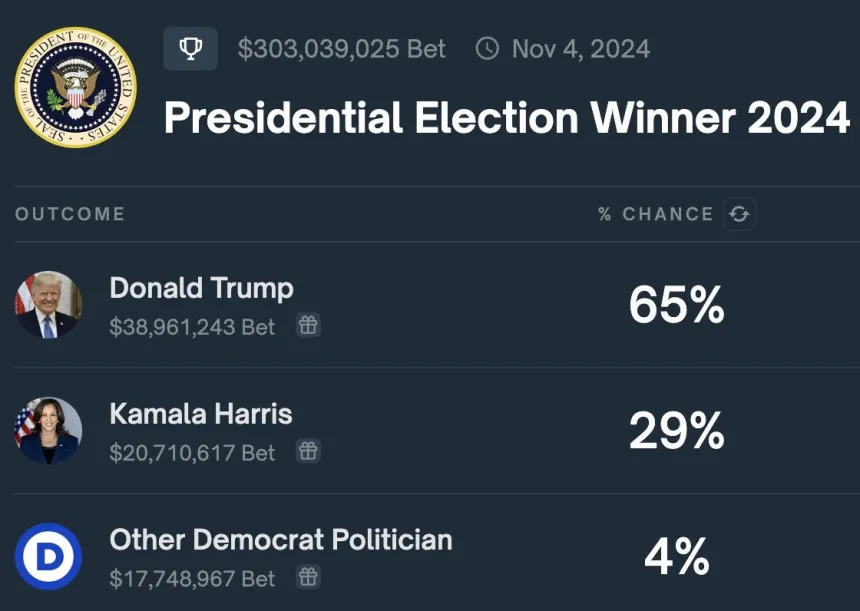Open the Other Democrat Politician outcome
Image resolution: width=860 pixels, height=611 pixels.
(x=281, y=540)
